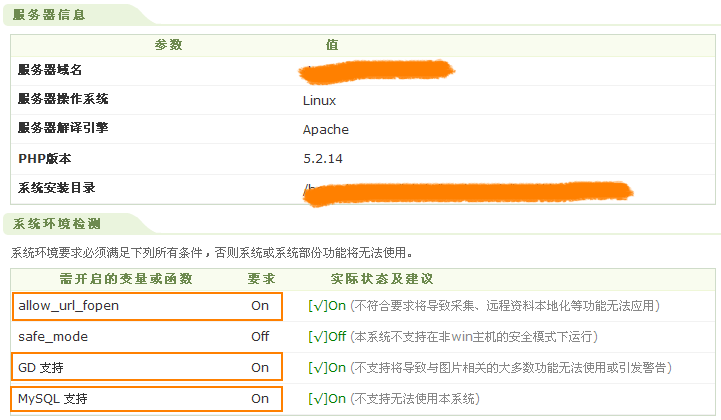Select the PHP版本 label
The width and height of the screenshot is (721, 420).
click(45, 159)
